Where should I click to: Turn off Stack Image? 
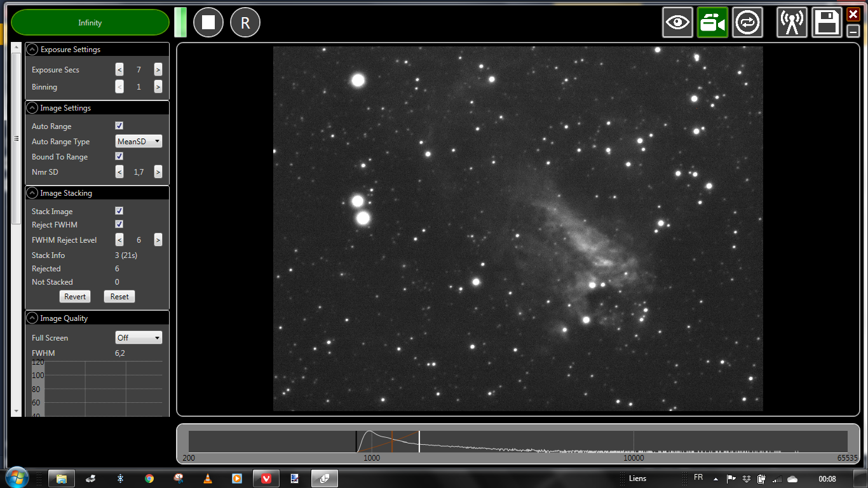119,210
